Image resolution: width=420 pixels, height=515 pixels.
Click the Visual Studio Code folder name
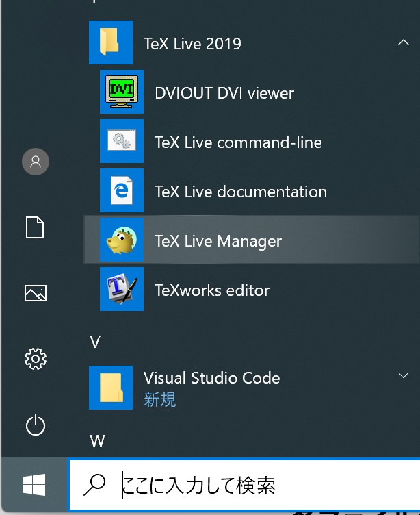coord(212,378)
